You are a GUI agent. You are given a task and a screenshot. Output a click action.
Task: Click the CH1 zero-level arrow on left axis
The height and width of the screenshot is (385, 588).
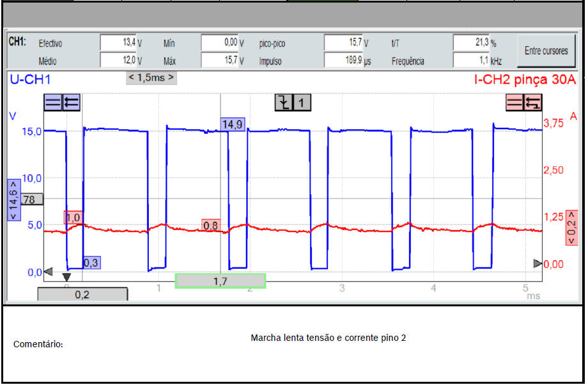47,271
